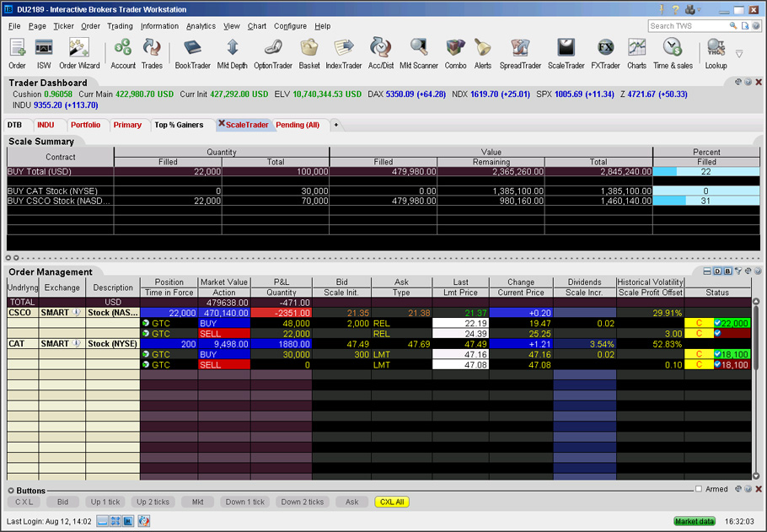Open the Configure menu
Screen dimensions: 767x532
290,26
